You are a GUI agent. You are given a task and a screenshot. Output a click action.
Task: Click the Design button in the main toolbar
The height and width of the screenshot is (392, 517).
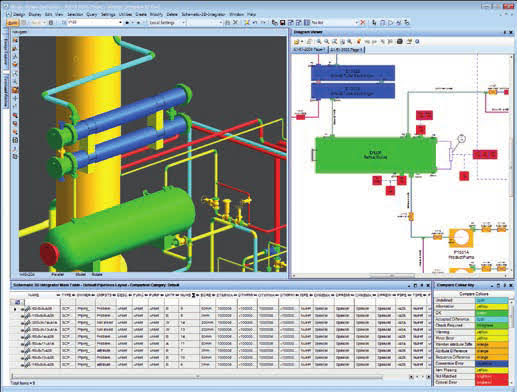(x=13, y=22)
